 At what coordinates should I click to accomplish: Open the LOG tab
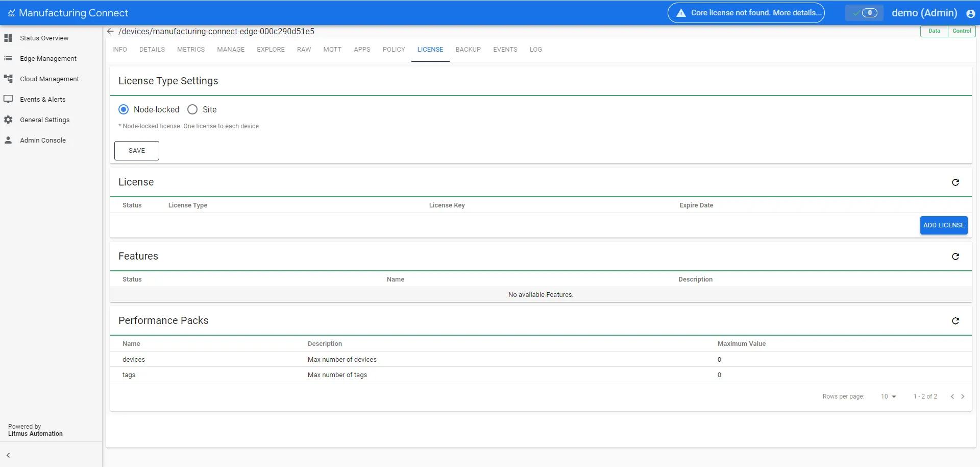(x=536, y=50)
